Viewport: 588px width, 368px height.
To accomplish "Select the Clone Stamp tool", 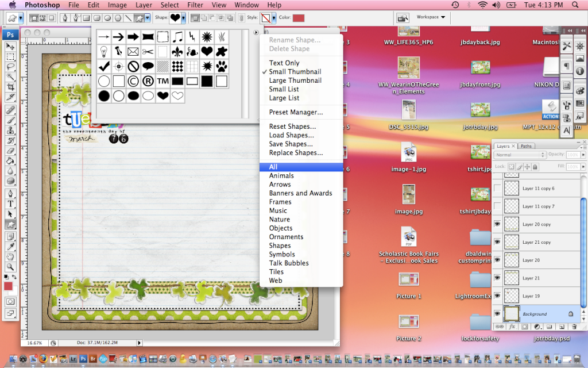I will click(10, 131).
